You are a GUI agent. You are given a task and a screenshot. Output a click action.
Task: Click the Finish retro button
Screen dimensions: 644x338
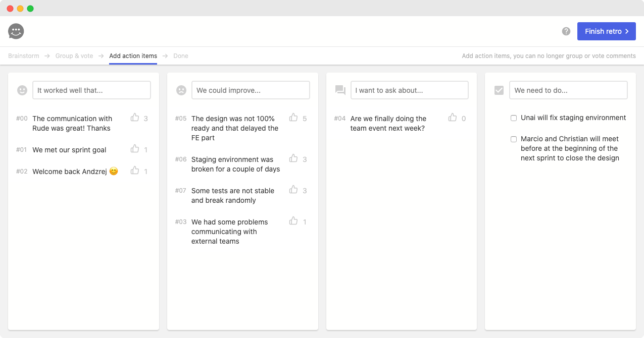tap(606, 31)
